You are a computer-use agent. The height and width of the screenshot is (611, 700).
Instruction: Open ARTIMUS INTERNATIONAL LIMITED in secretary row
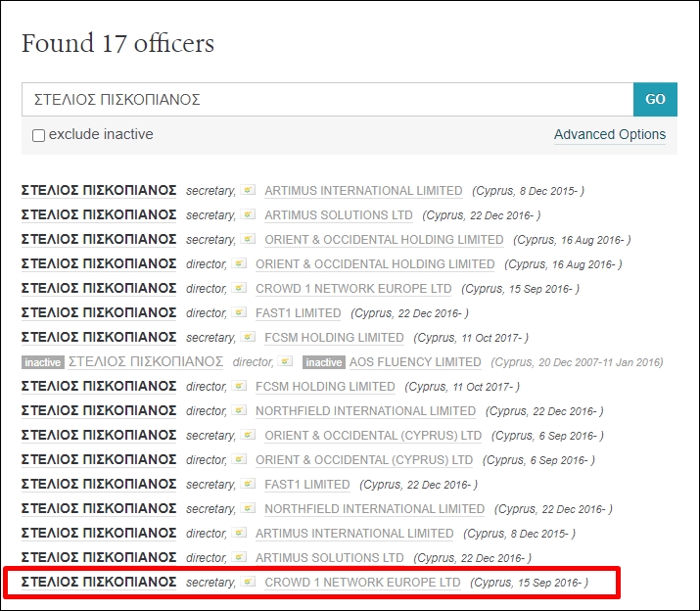click(363, 191)
